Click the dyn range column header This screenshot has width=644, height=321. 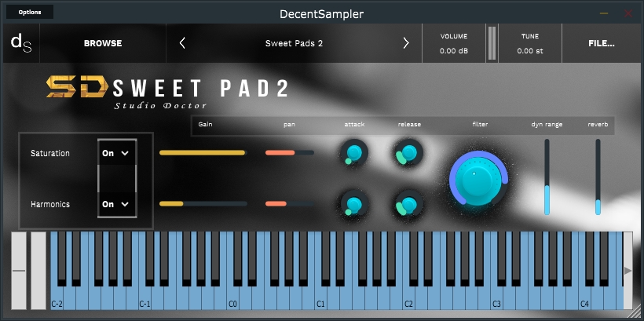pos(547,124)
